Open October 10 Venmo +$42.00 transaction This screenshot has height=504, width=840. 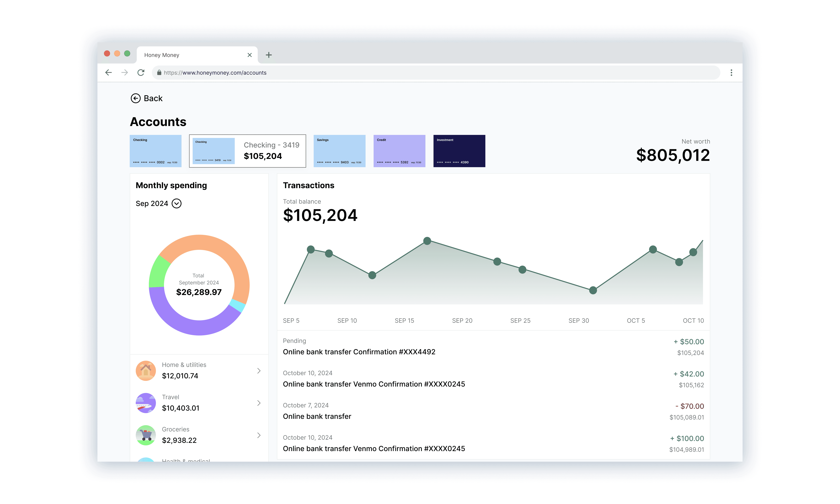[493, 379]
